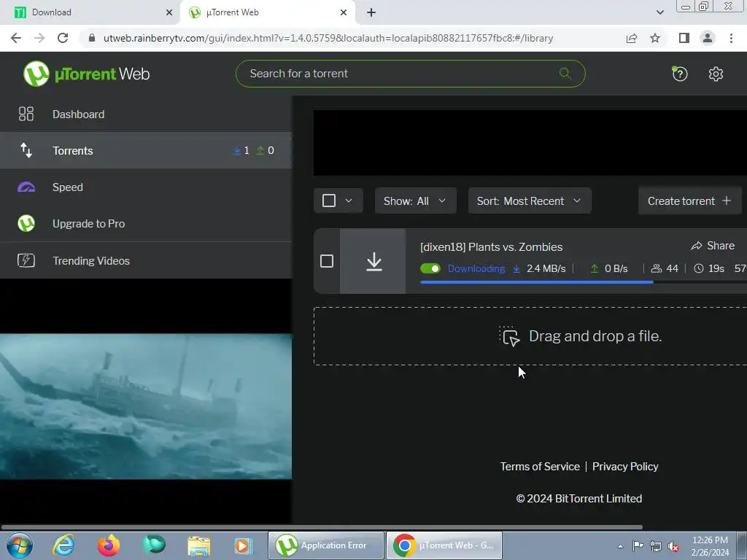The width and height of the screenshot is (747, 560).
Task: Switch to the Download browser tab
Action: pos(90,12)
